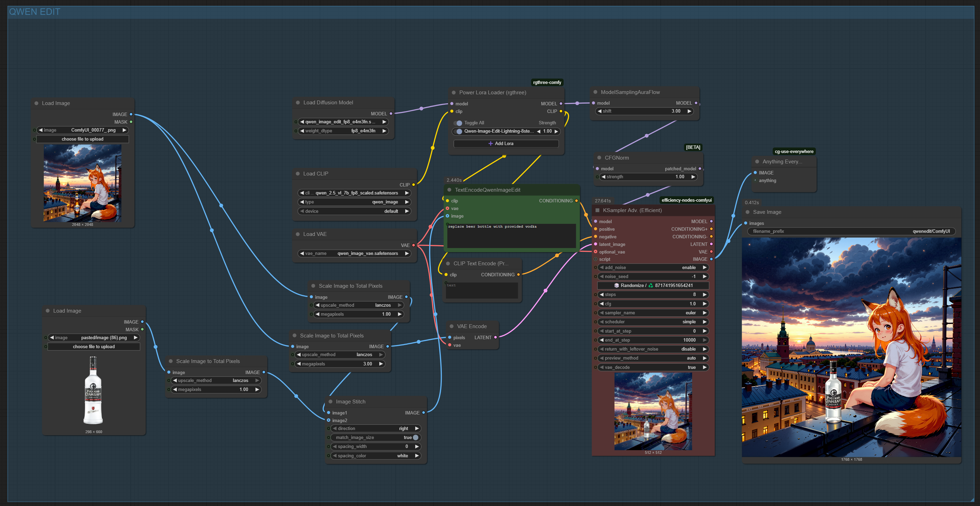
Task: Click choose file to upload for bottle image
Action: (x=94, y=346)
